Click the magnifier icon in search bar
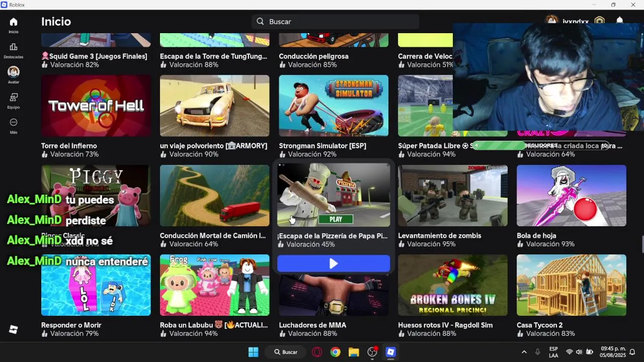Viewport: 644px width, 362px height. [260, 22]
